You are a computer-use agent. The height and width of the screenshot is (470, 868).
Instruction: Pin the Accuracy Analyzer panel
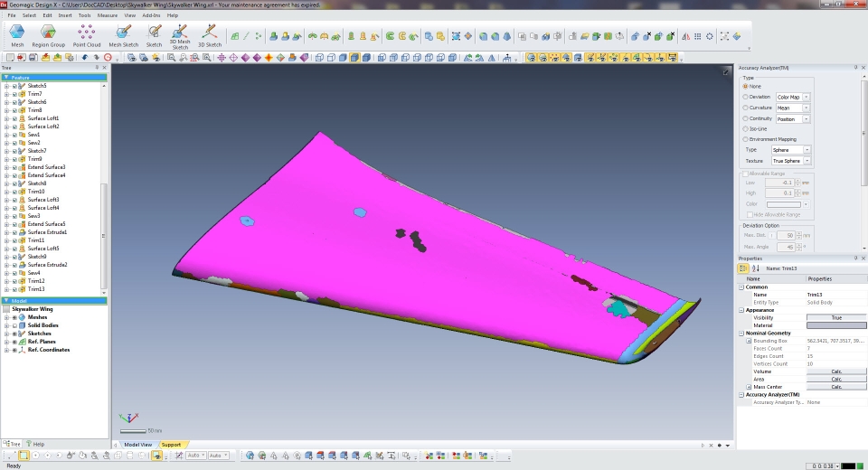856,68
